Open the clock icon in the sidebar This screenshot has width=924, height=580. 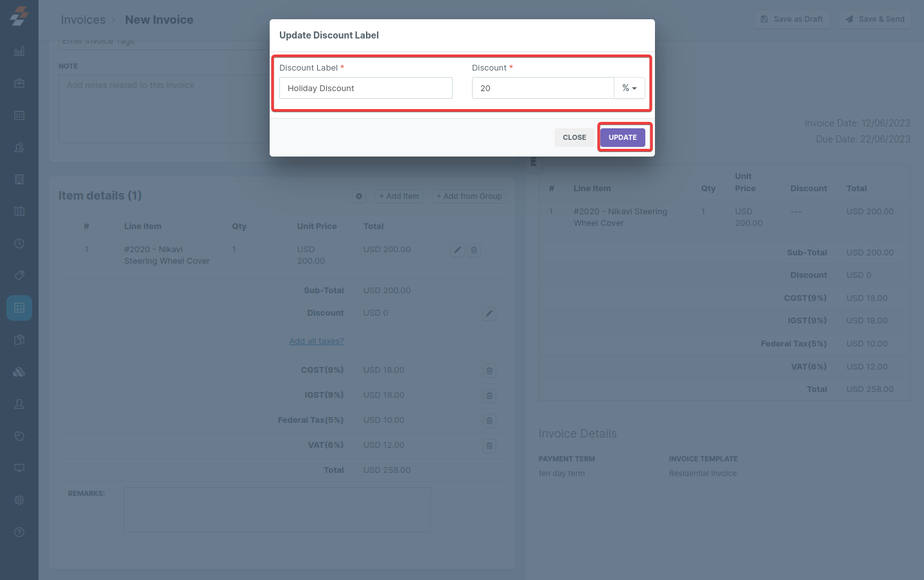click(x=19, y=244)
